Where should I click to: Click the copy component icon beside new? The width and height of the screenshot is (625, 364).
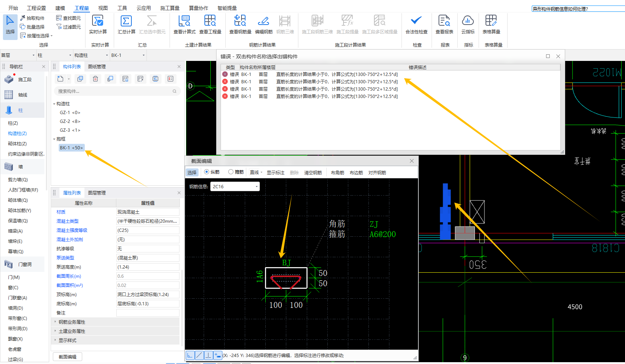pyautogui.click(x=80, y=79)
